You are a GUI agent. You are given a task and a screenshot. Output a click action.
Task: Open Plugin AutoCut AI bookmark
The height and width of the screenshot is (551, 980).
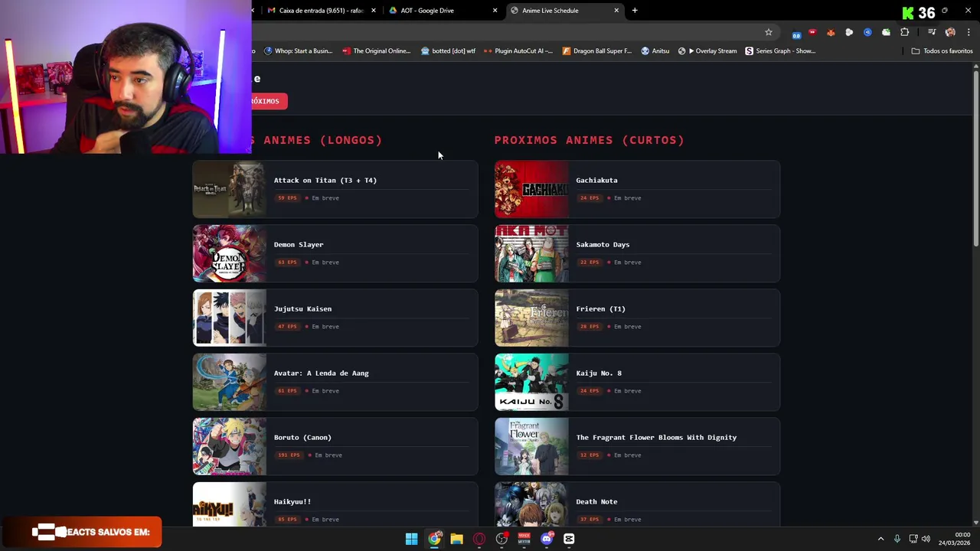pos(518,51)
